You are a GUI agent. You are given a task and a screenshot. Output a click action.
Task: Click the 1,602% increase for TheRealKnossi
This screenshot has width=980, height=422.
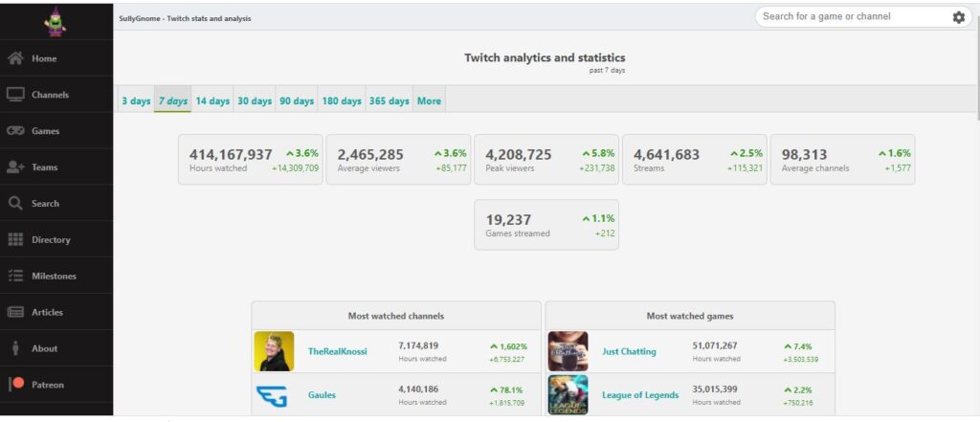click(x=509, y=346)
